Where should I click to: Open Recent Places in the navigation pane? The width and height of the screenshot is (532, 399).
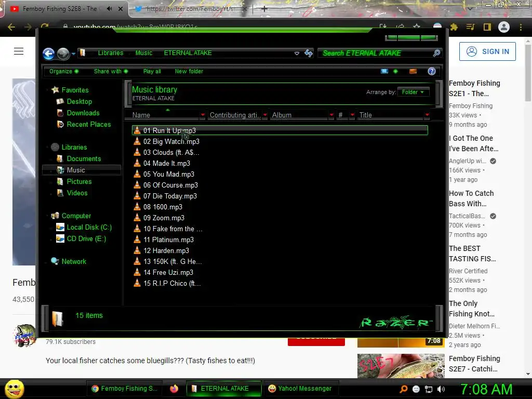point(89,125)
